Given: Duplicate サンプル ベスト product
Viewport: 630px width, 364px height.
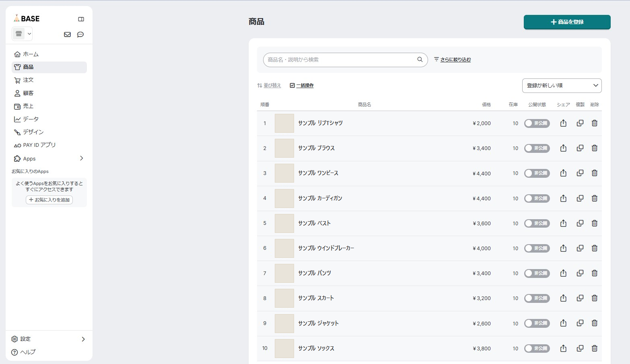Looking at the screenshot, I should [580, 223].
